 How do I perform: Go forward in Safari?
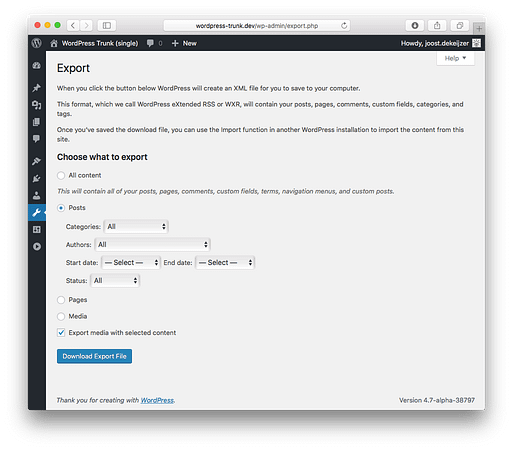click(86, 25)
